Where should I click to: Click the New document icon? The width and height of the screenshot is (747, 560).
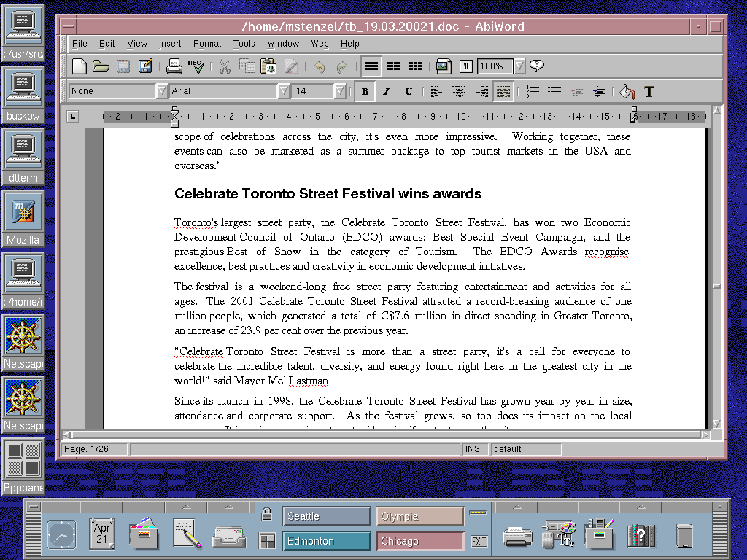80,67
